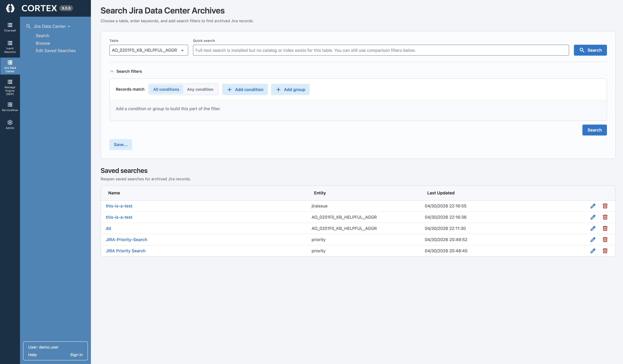The width and height of the screenshot is (623, 364).
Task: Open the jiraissue this-is-a-test search link
Action: coord(119,206)
